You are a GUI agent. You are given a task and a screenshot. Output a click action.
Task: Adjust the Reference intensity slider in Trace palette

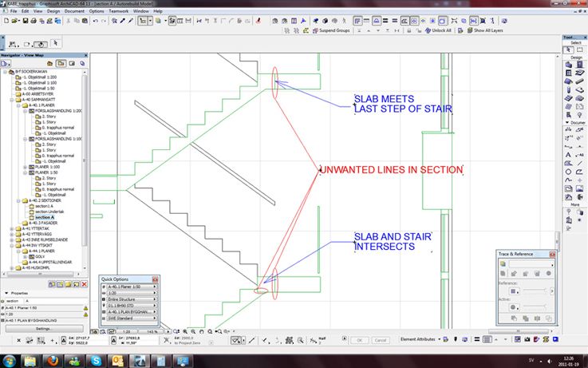(x=535, y=291)
